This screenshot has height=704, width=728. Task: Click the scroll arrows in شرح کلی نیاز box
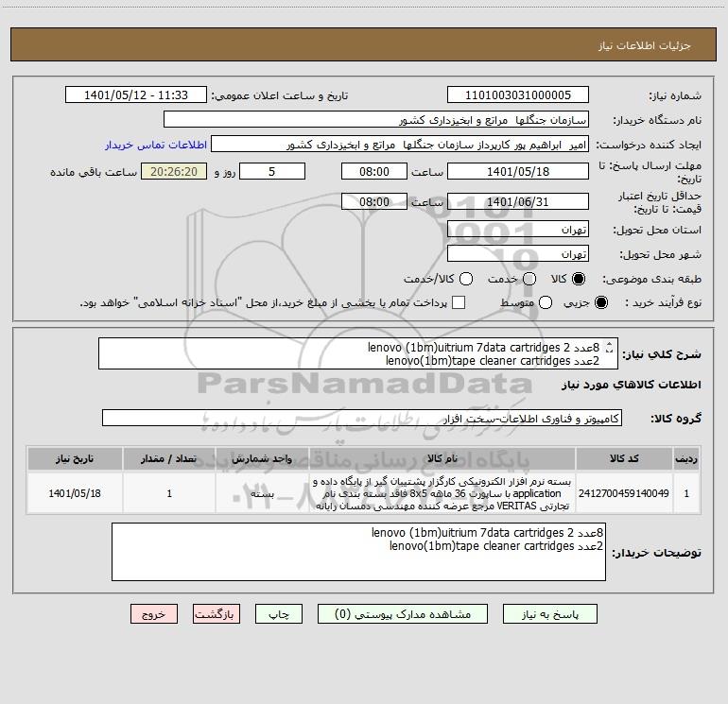(x=609, y=347)
